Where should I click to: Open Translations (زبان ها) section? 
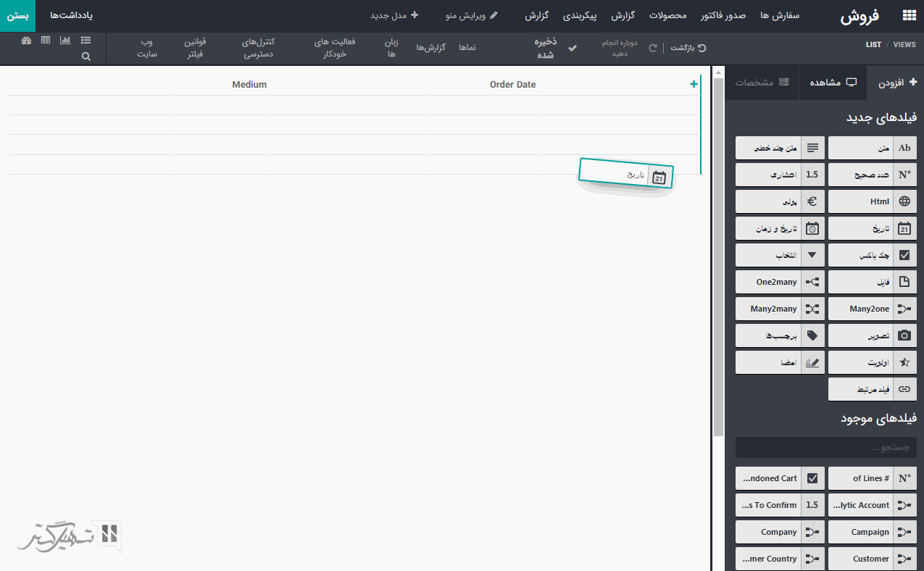391,48
